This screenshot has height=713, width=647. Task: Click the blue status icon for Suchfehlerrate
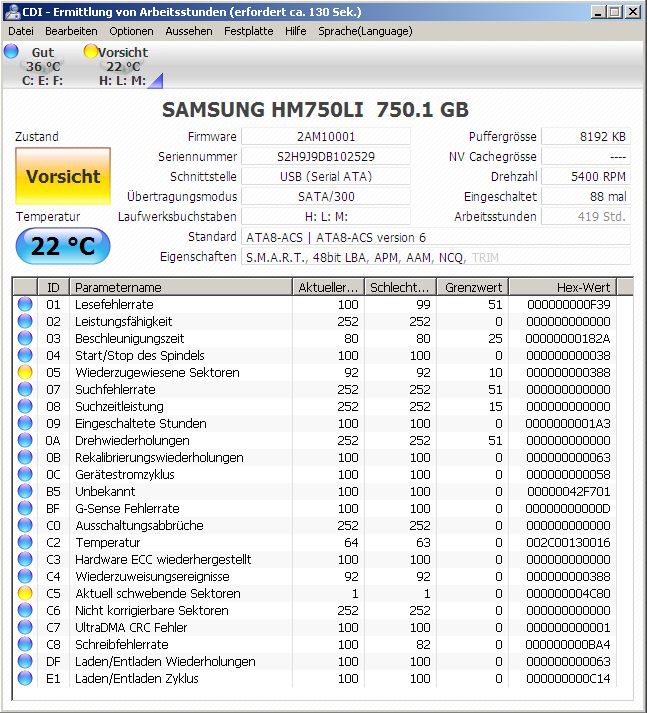25,389
